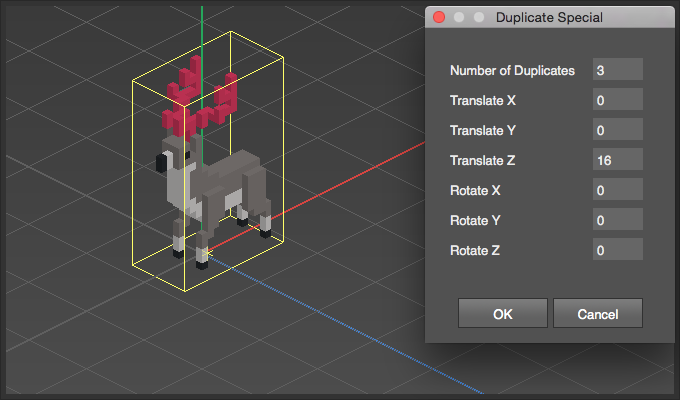Close the dialog with the red button
This screenshot has height=400, width=680.
439,17
